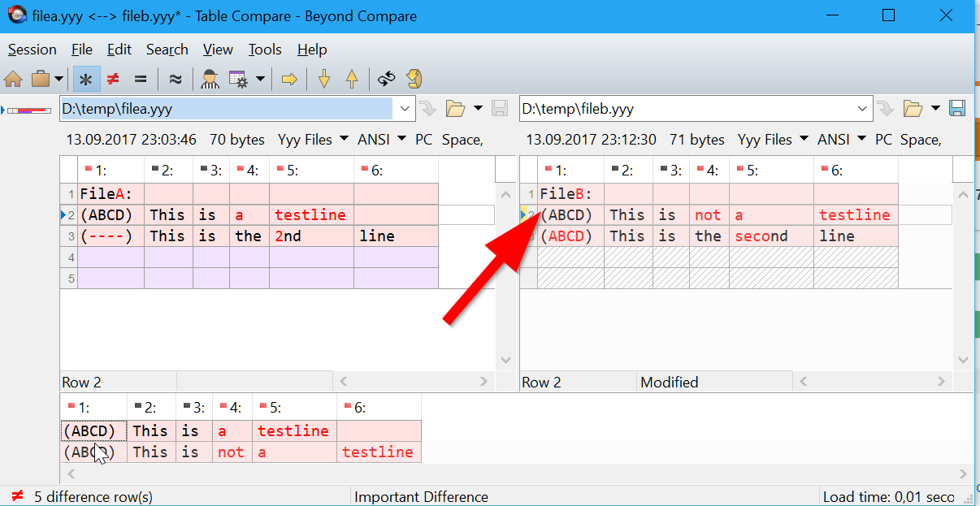This screenshot has width=980, height=506.
Task: Expand the Sessions briefcase dropdown arrow
Action: (59, 79)
